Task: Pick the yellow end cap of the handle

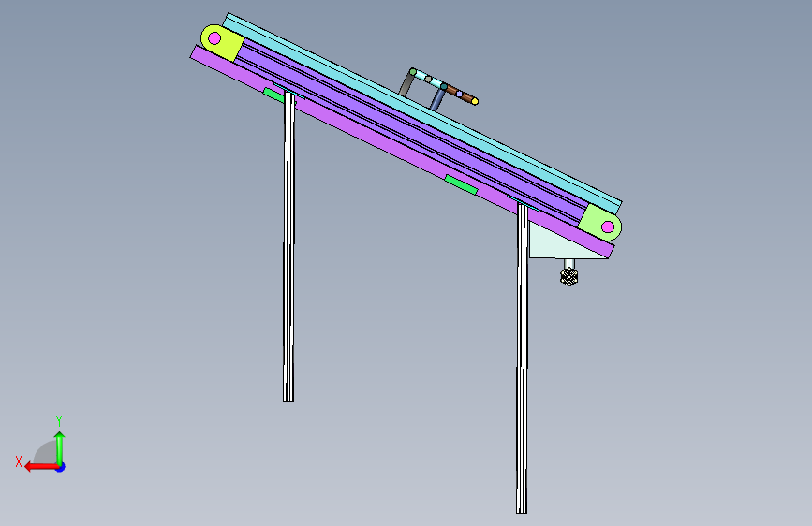Action: [475, 101]
